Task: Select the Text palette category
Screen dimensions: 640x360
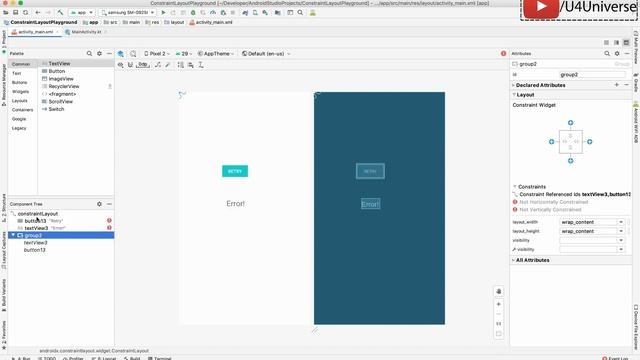Action: tap(16, 73)
